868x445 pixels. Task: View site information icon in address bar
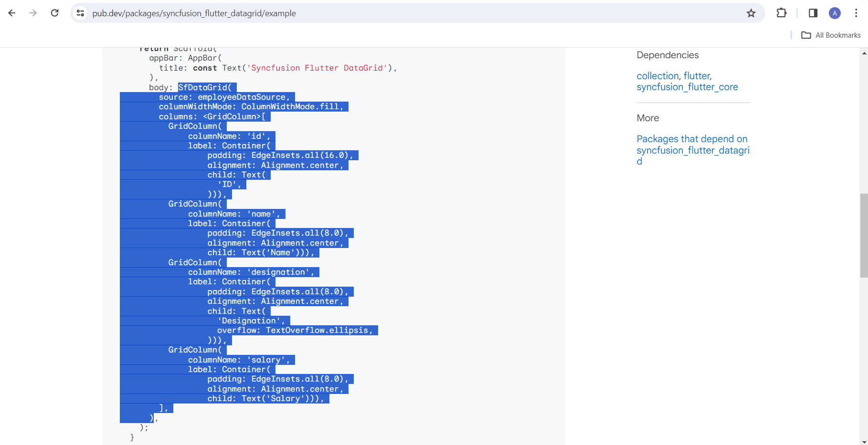click(x=81, y=13)
